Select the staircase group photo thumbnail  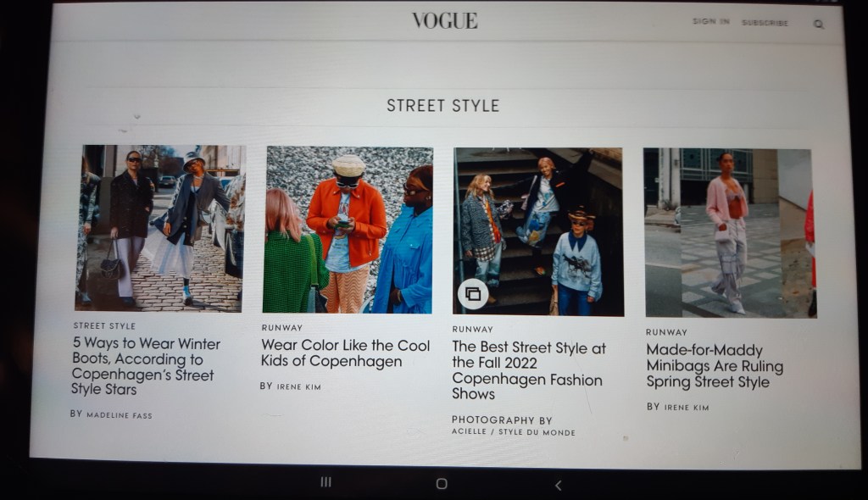tap(537, 231)
